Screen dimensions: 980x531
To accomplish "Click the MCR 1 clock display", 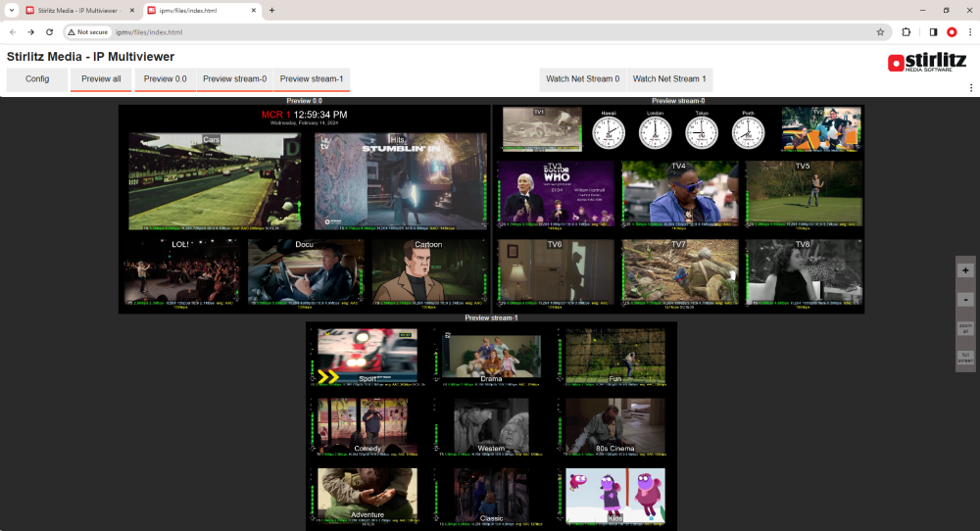I will (x=305, y=117).
